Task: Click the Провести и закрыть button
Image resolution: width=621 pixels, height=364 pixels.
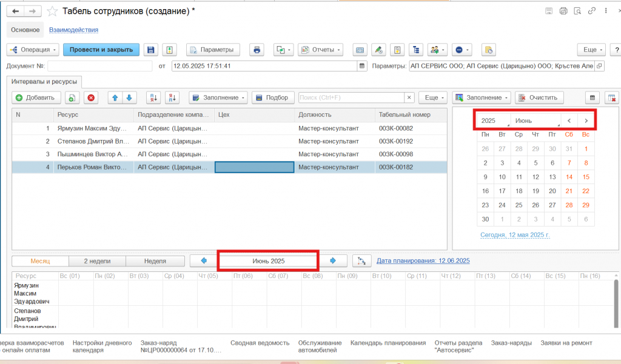Action: (101, 50)
